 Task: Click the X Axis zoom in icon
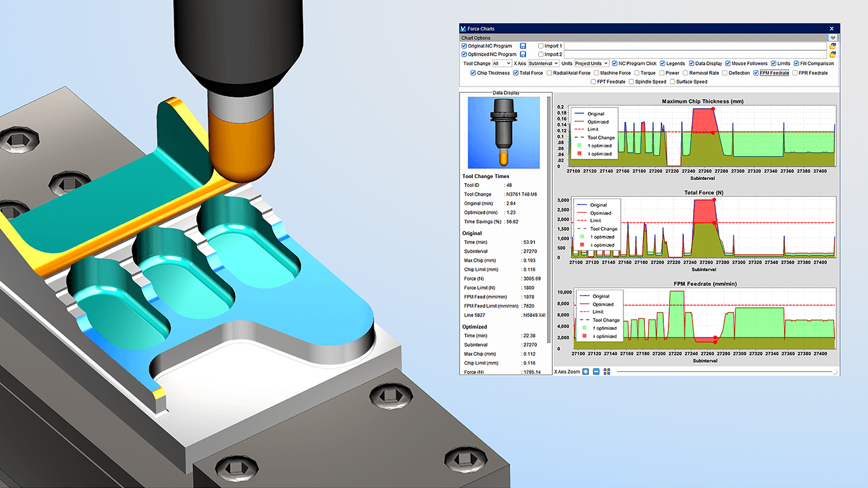pos(585,371)
